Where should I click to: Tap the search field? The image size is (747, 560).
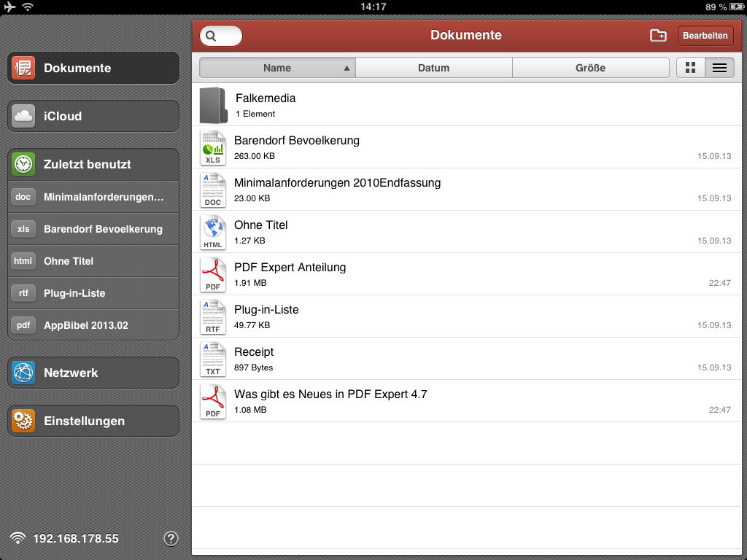221,35
